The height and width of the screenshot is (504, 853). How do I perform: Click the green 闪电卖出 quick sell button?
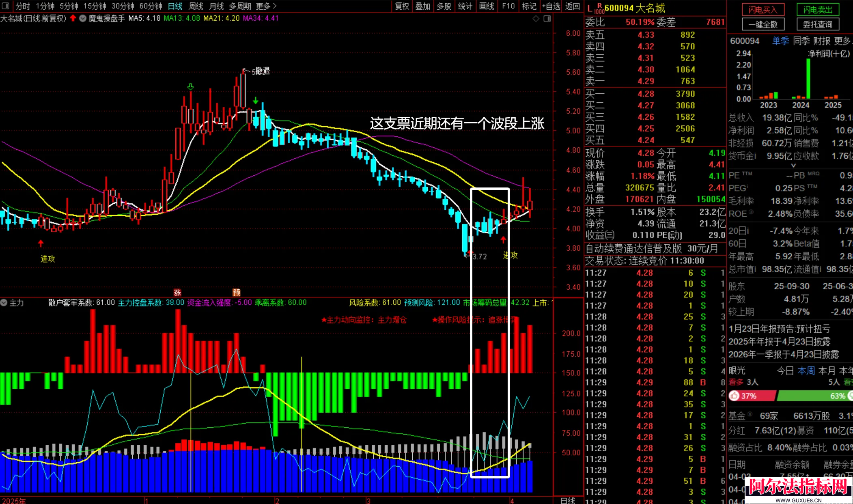click(818, 10)
